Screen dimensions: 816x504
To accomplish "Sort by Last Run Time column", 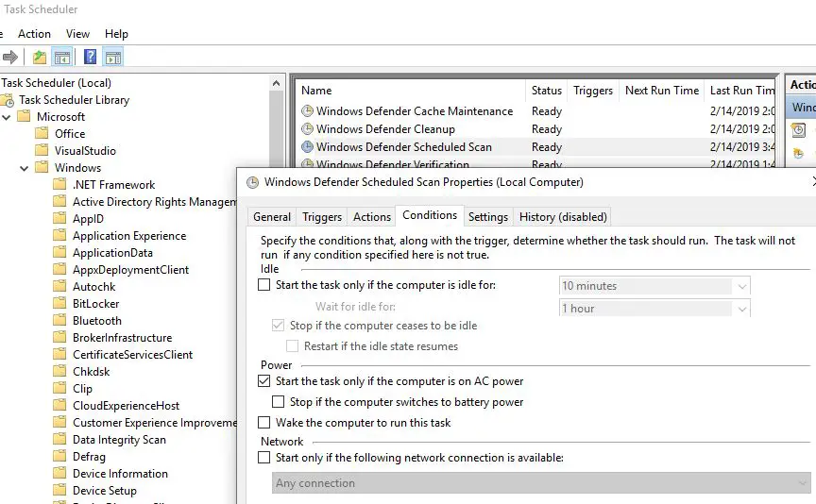I will [x=740, y=91].
